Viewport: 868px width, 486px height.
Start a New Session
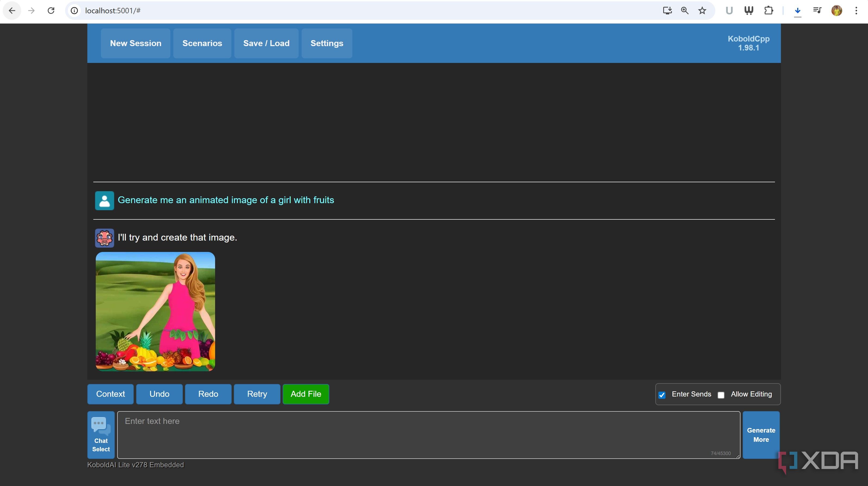tap(135, 43)
